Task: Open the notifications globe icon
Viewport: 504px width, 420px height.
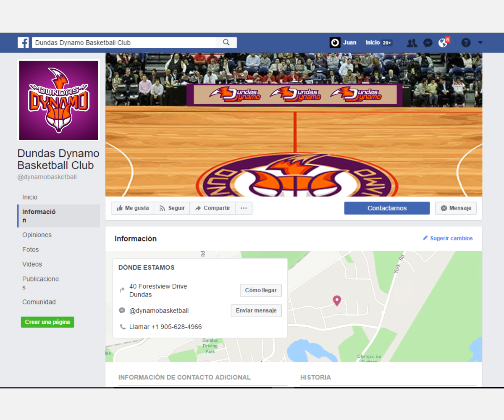Action: pyautogui.click(x=443, y=43)
